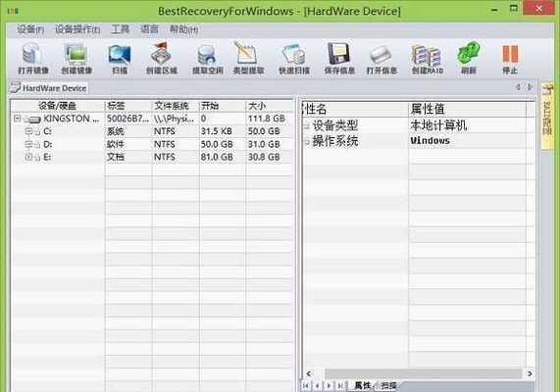560x392 pixels.
Task: Click the 大小 column header
Action: [x=270, y=106]
